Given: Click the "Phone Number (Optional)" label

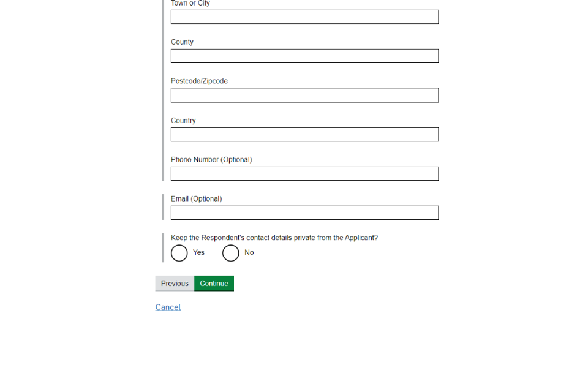Looking at the screenshot, I should (x=211, y=160).
